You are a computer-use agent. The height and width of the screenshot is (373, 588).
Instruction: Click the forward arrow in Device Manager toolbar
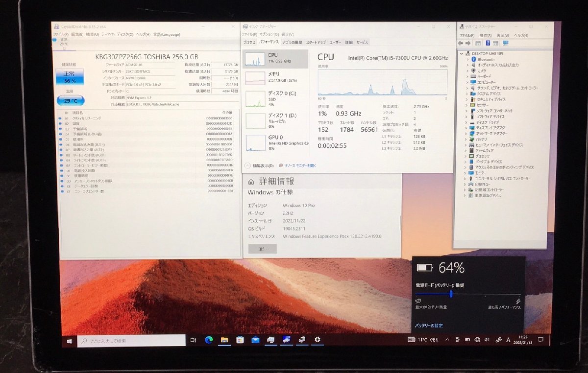click(469, 43)
